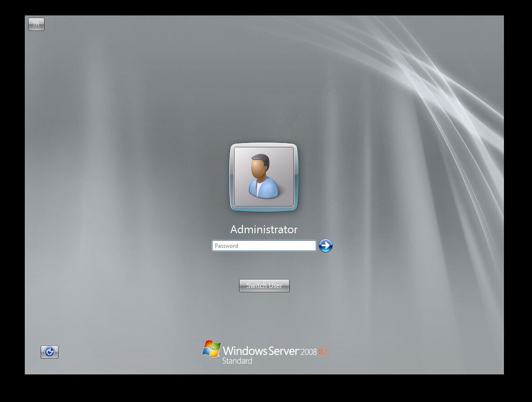Click the Administrator username label
Viewport: 532px width, 402px height.
coord(264,230)
